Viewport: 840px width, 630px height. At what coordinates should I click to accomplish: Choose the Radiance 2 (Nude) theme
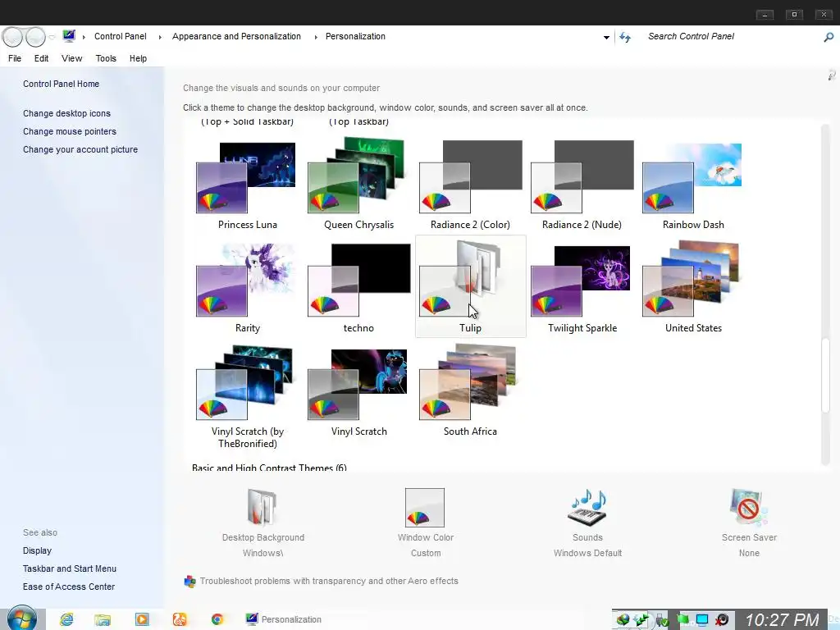[582, 183]
